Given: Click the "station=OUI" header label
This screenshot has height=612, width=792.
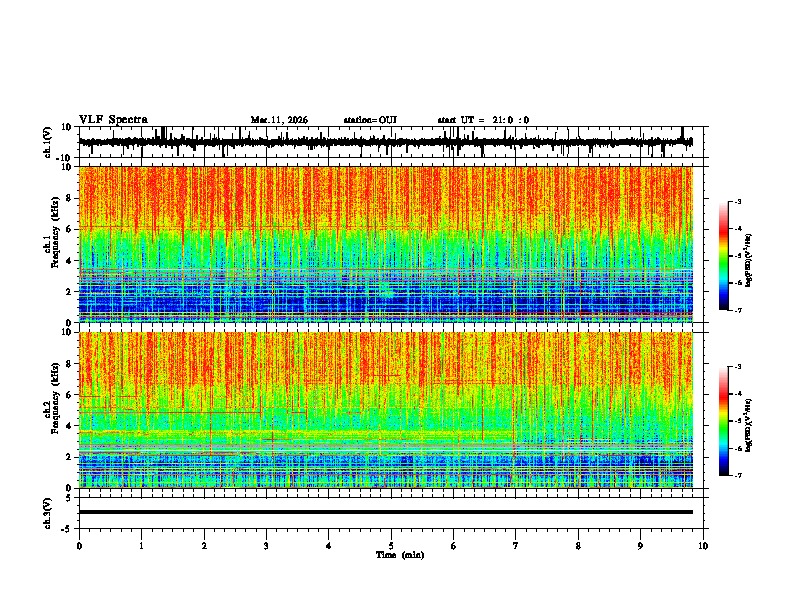Looking at the screenshot, I should (x=370, y=120).
